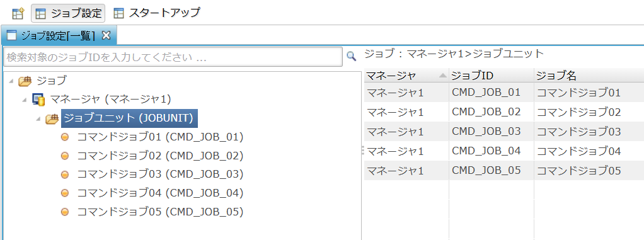This screenshot has height=240, width=644.
Task: Sort by the ジョブ名 column header
Action: pyautogui.click(x=589, y=76)
